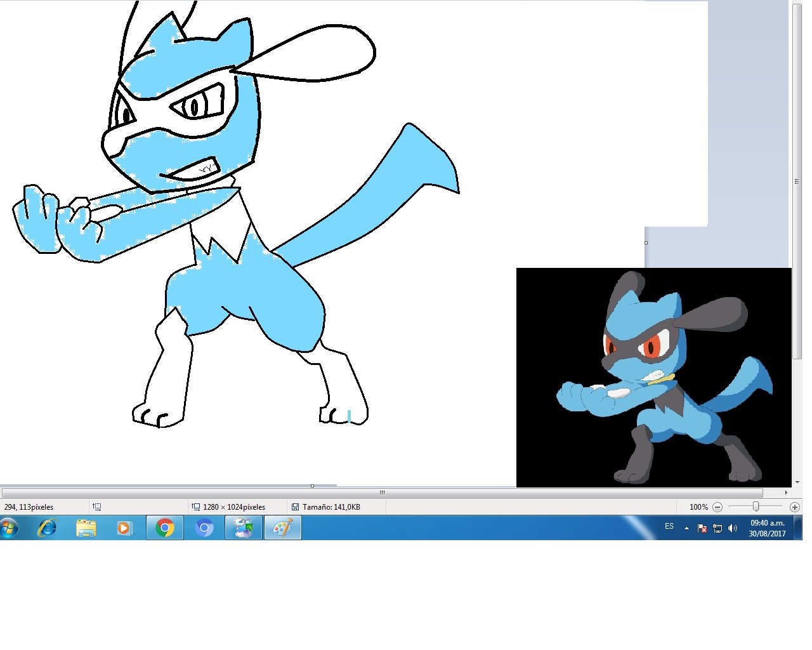Click the Riolu reference image on black
Screen dimensions: 812x650
click(654, 378)
